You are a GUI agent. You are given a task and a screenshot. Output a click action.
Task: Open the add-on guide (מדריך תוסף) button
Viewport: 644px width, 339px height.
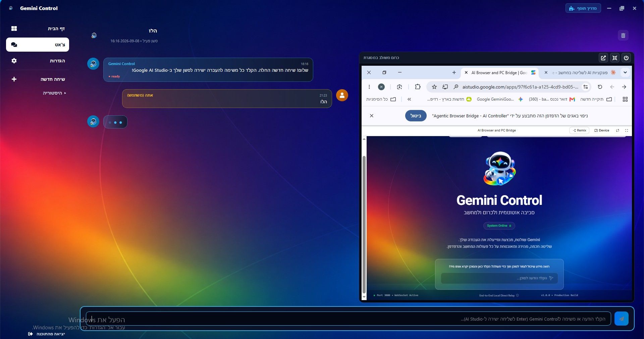point(583,8)
